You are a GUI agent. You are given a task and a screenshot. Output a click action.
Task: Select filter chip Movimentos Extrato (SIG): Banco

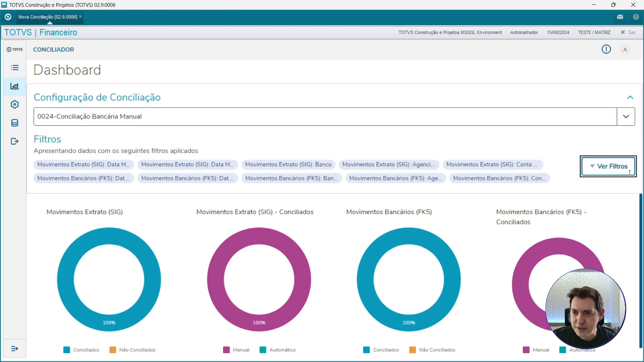288,165
